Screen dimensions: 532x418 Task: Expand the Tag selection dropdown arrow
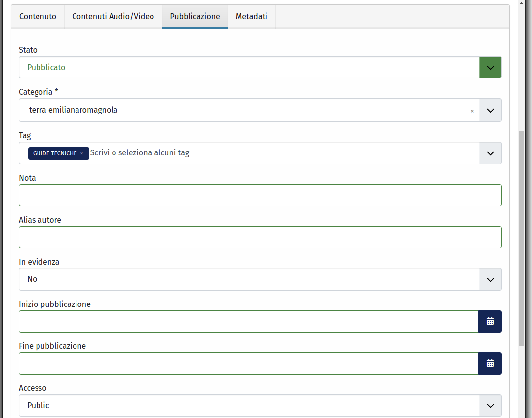tap(490, 153)
